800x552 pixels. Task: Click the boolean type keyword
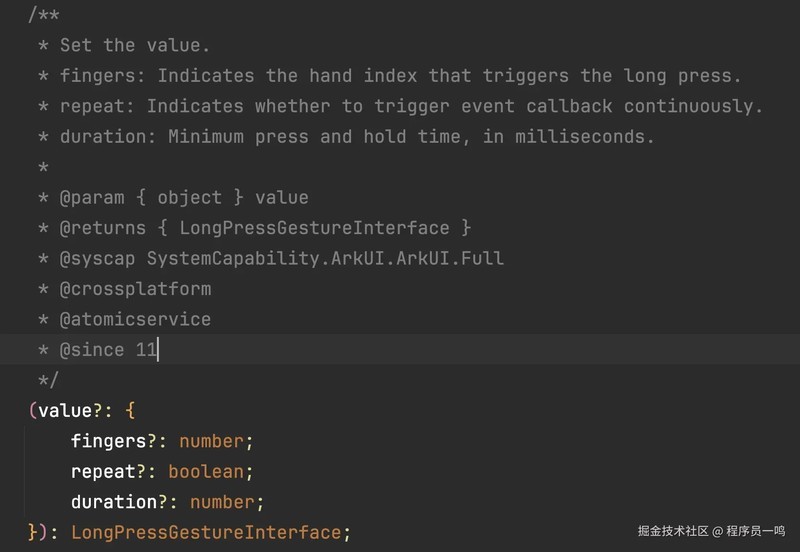point(206,472)
